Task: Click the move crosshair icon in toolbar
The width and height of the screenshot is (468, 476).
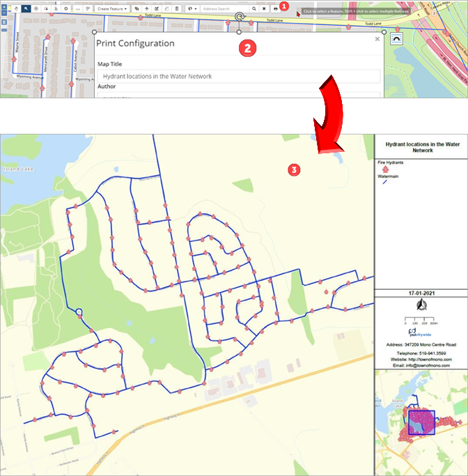Action: (147, 9)
